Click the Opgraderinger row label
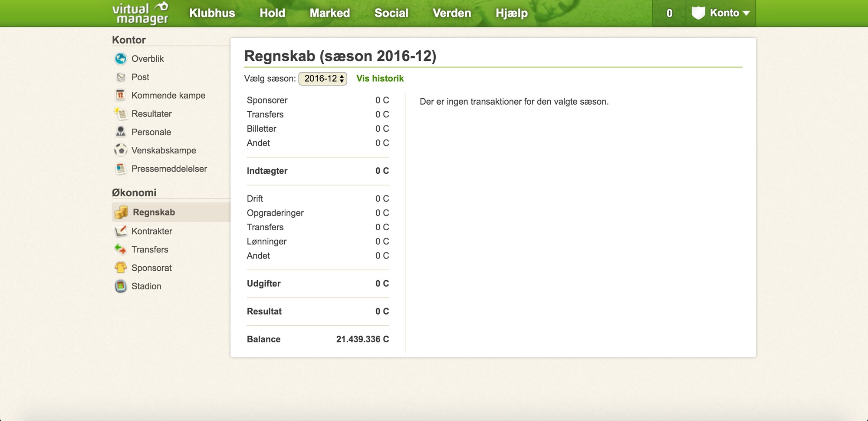This screenshot has width=868, height=421. coord(275,213)
